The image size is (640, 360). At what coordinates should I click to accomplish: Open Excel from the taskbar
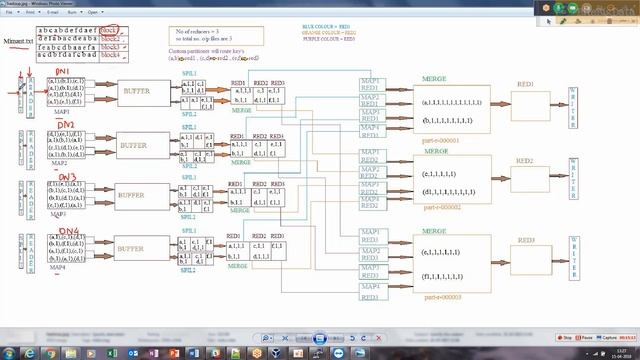[112, 353]
